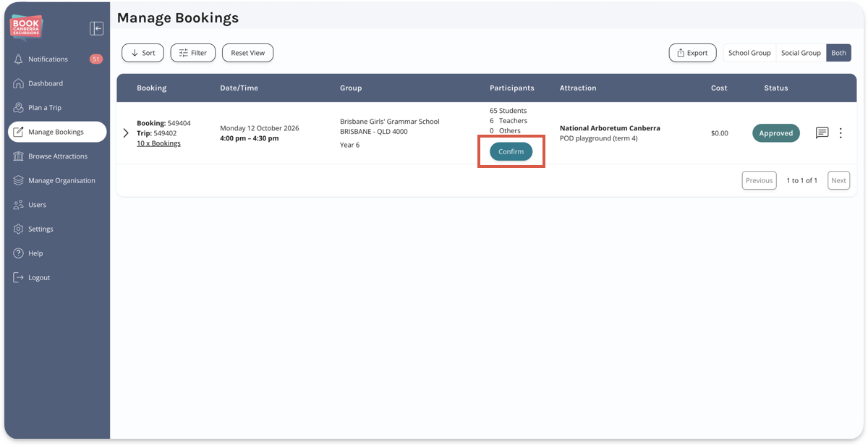Collapse the sidebar with arrow icon

[96, 28]
